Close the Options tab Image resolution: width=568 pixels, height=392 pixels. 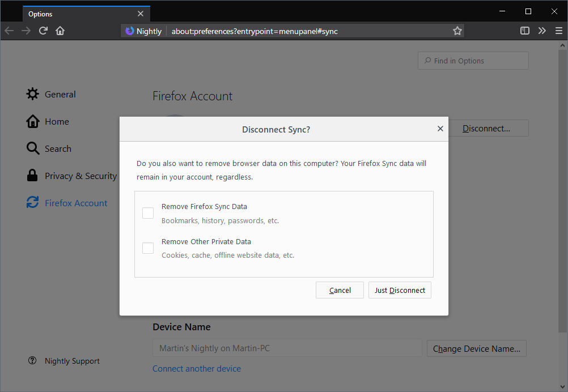pyautogui.click(x=141, y=14)
